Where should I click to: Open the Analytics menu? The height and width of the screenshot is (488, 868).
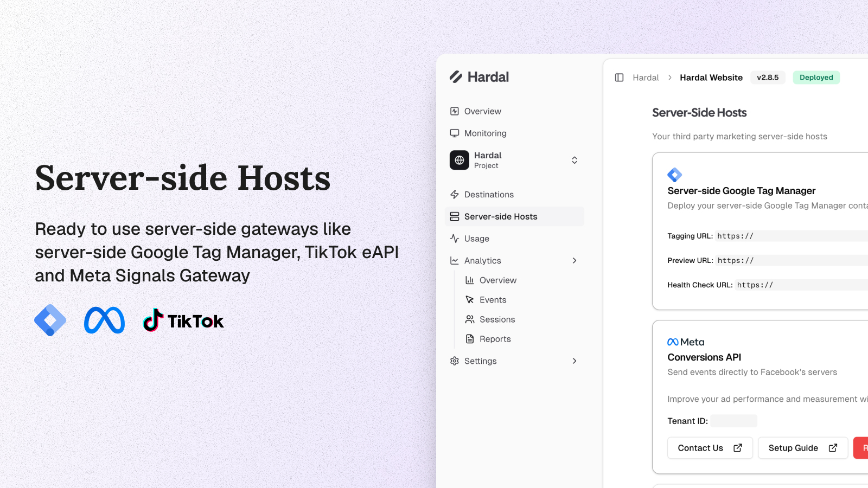[x=515, y=261]
